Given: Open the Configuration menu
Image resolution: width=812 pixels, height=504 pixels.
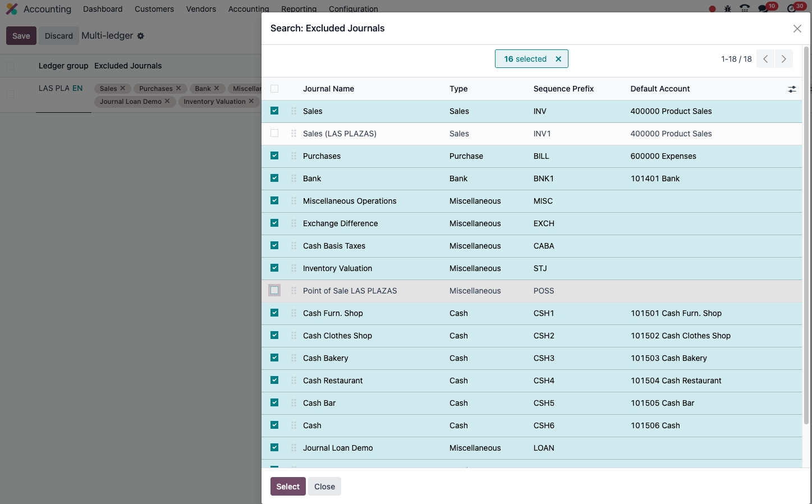Looking at the screenshot, I should pos(354,9).
